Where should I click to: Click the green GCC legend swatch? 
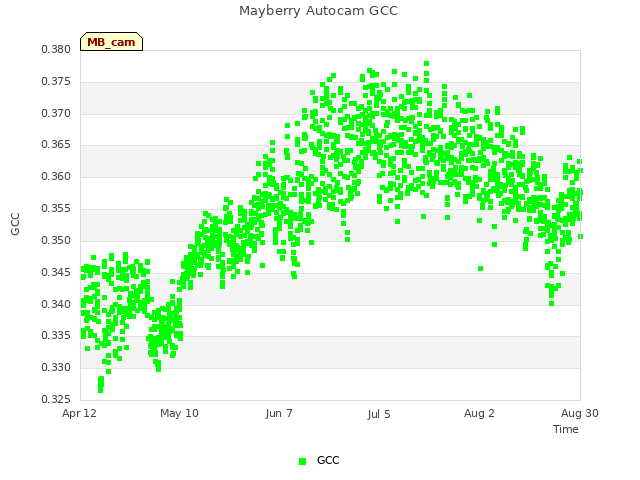302,461
